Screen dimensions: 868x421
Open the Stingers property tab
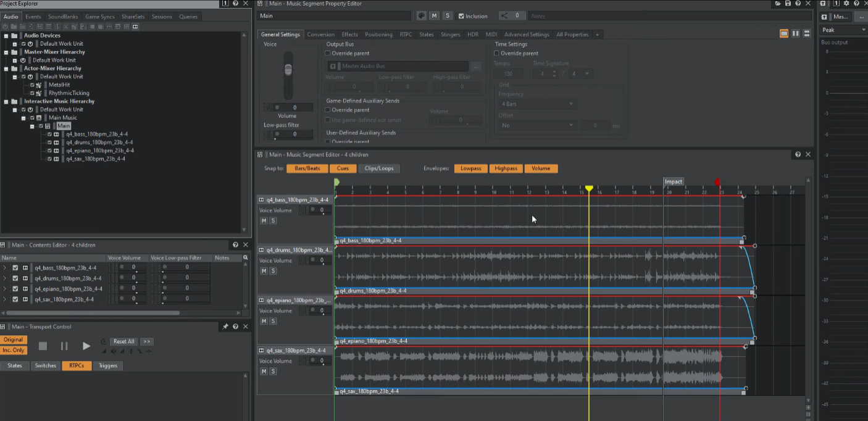450,35
